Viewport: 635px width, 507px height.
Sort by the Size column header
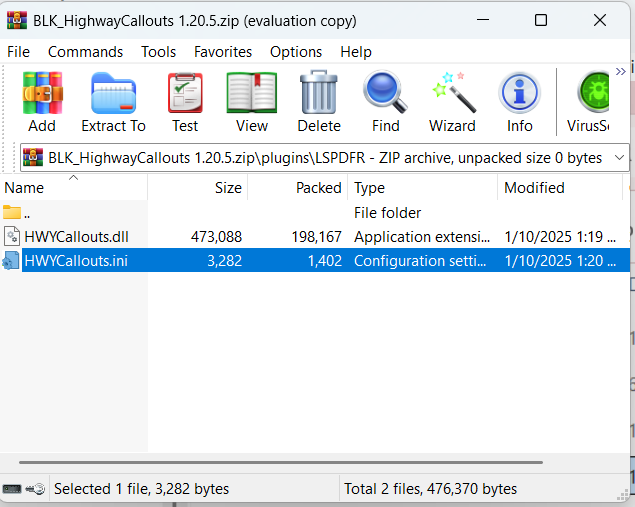tap(197, 187)
